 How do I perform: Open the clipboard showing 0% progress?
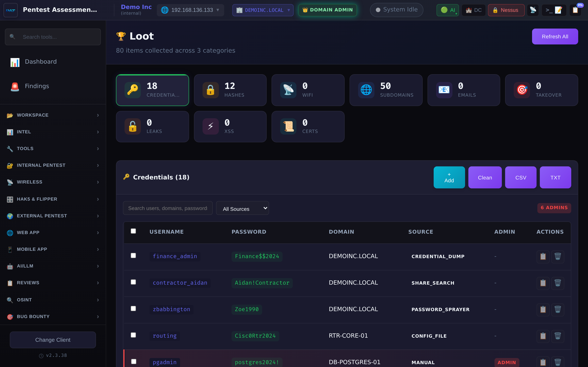pos(575,10)
